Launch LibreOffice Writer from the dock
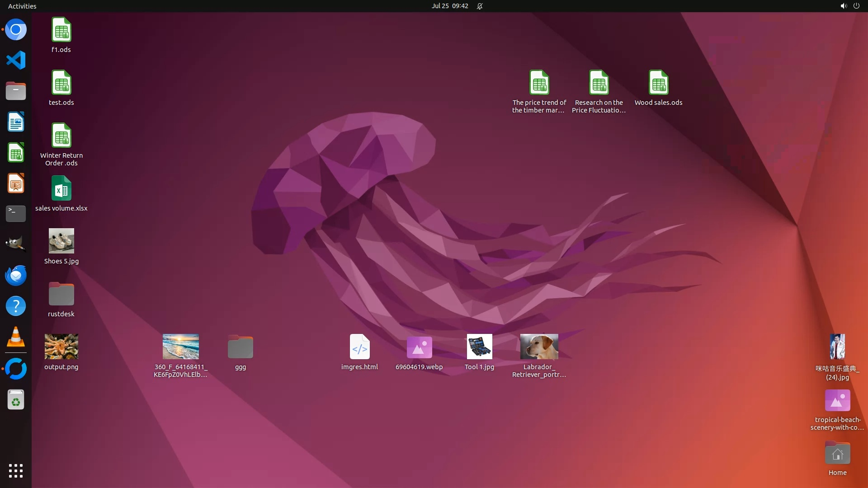 tap(16, 122)
